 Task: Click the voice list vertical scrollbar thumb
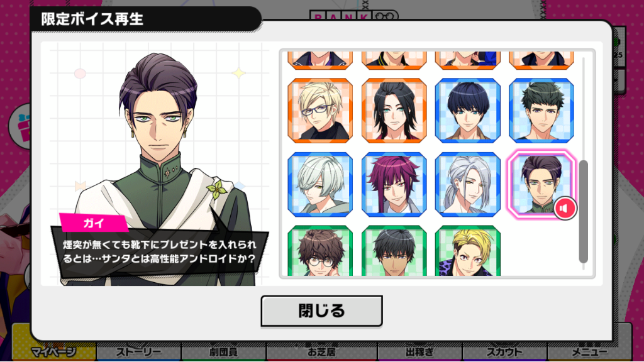pos(583,211)
